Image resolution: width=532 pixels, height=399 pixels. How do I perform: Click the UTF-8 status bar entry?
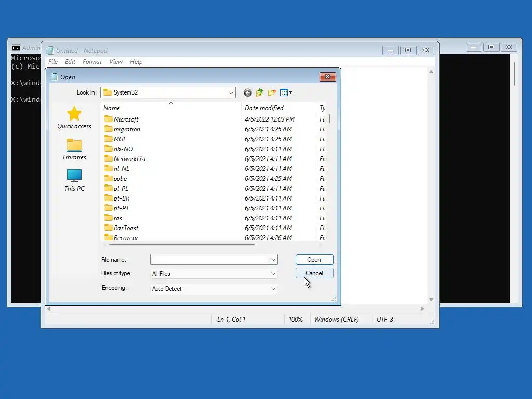(x=385, y=320)
